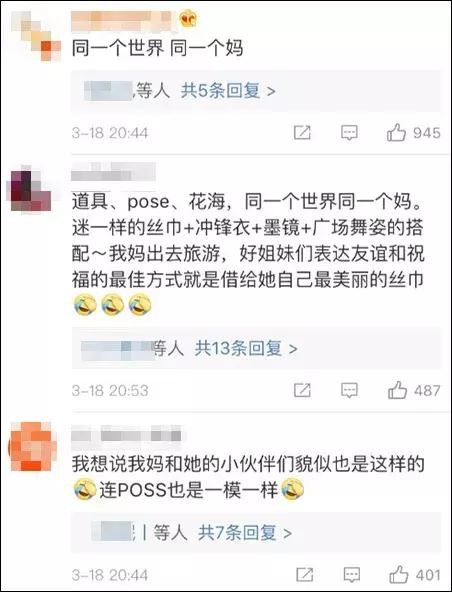Reply to the last comment via speech bubble
Image resolution: width=452 pixels, height=592 pixels.
pyautogui.click(x=352, y=575)
